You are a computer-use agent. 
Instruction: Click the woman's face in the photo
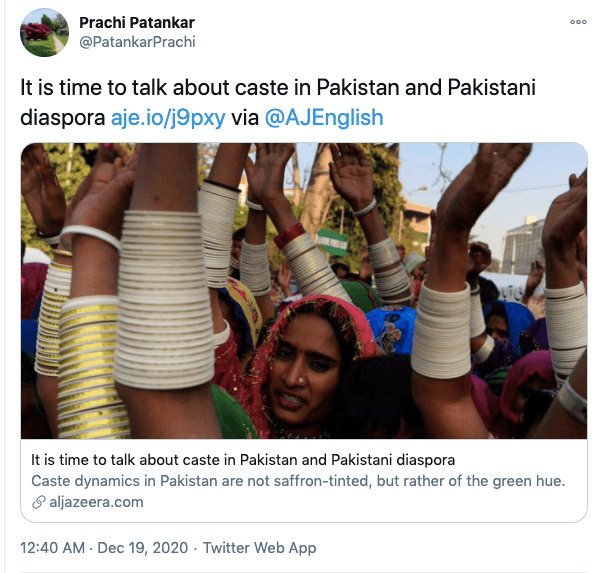click(x=305, y=368)
